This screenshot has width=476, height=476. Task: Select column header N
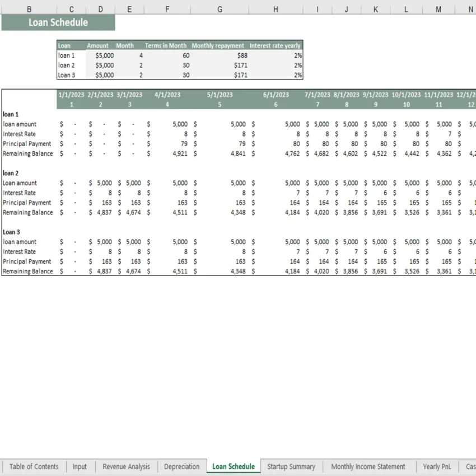(470, 9)
